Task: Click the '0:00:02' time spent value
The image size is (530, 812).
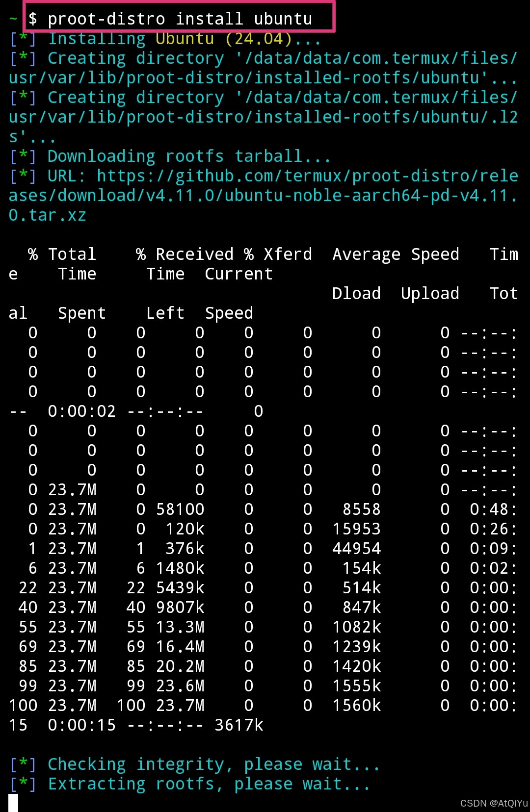Action: coord(82,411)
